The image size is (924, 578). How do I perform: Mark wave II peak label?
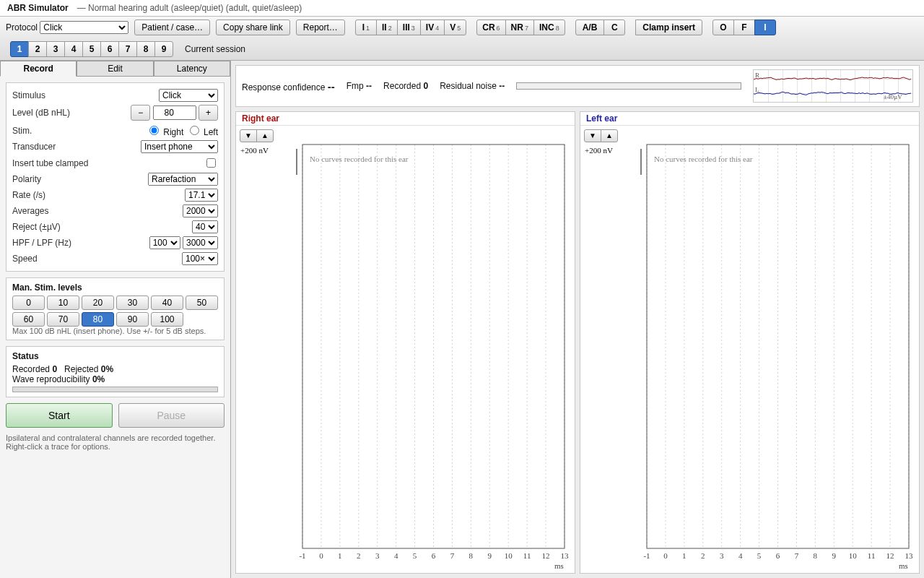(x=387, y=27)
